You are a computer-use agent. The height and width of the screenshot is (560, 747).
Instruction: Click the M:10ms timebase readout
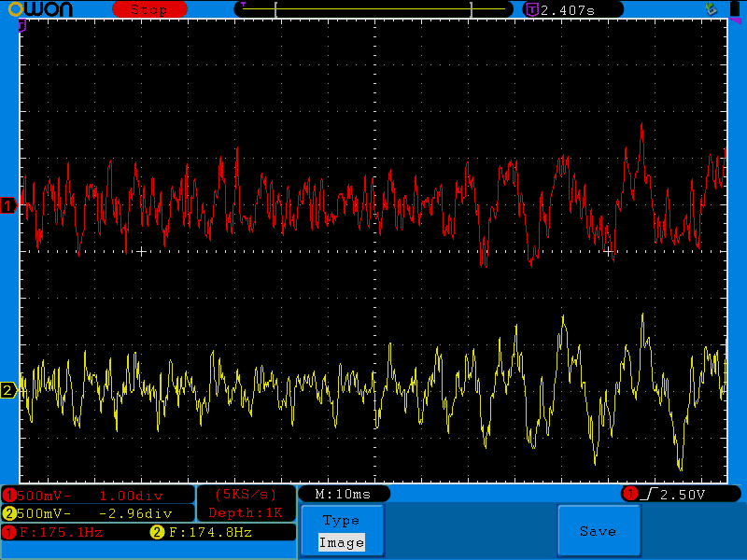coord(343,495)
